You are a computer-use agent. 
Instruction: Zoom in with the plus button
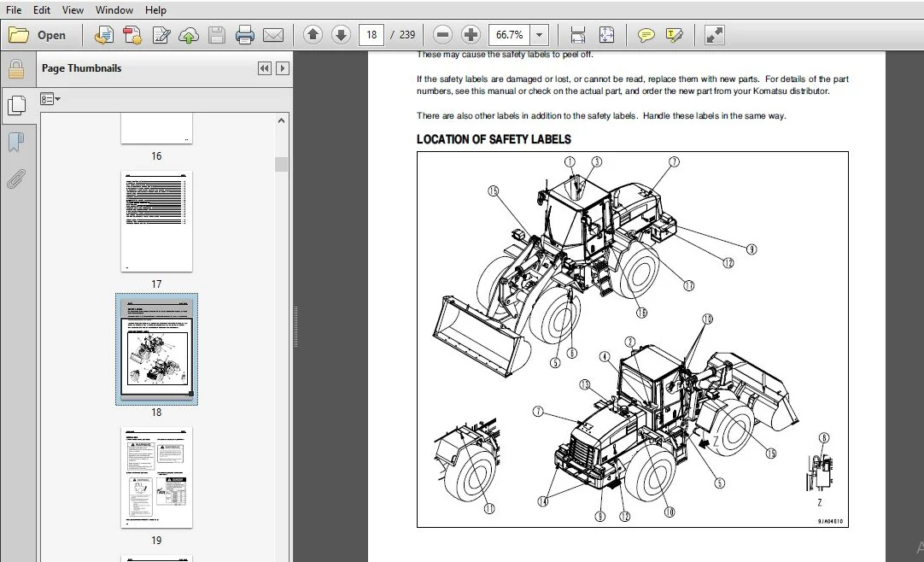point(471,35)
